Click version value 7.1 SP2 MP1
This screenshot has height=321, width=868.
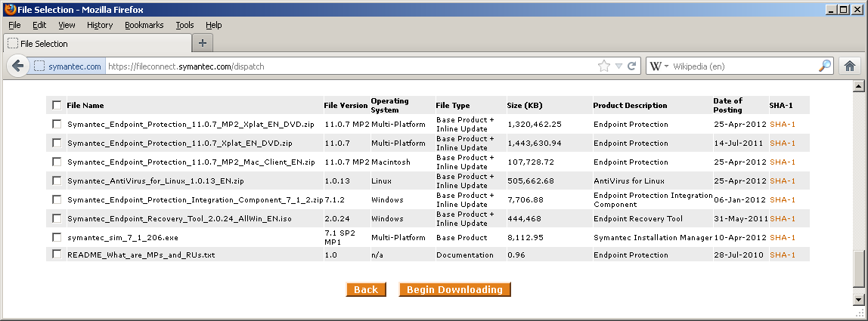(x=339, y=237)
